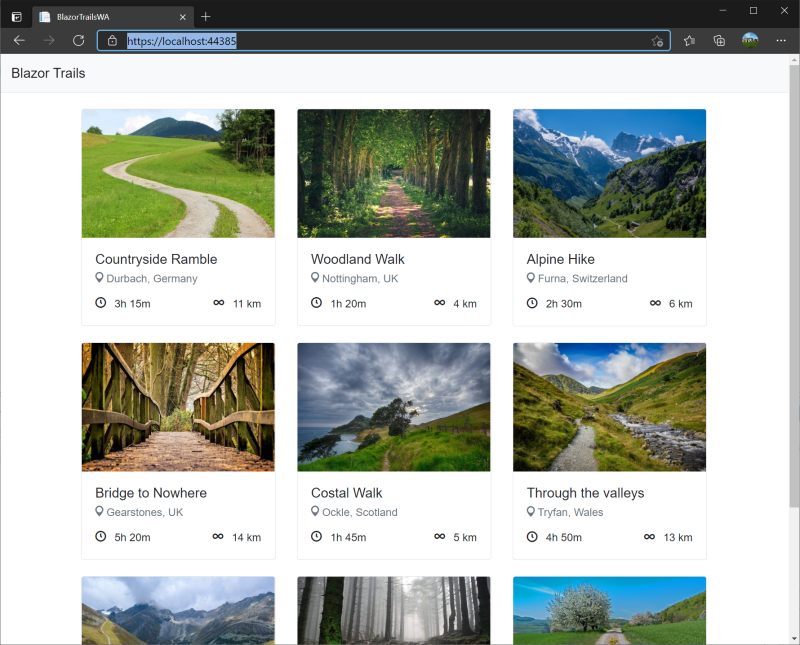Click the location pin beside Gearstones, UK
Screen dimensions: 800x645
click(x=99, y=511)
